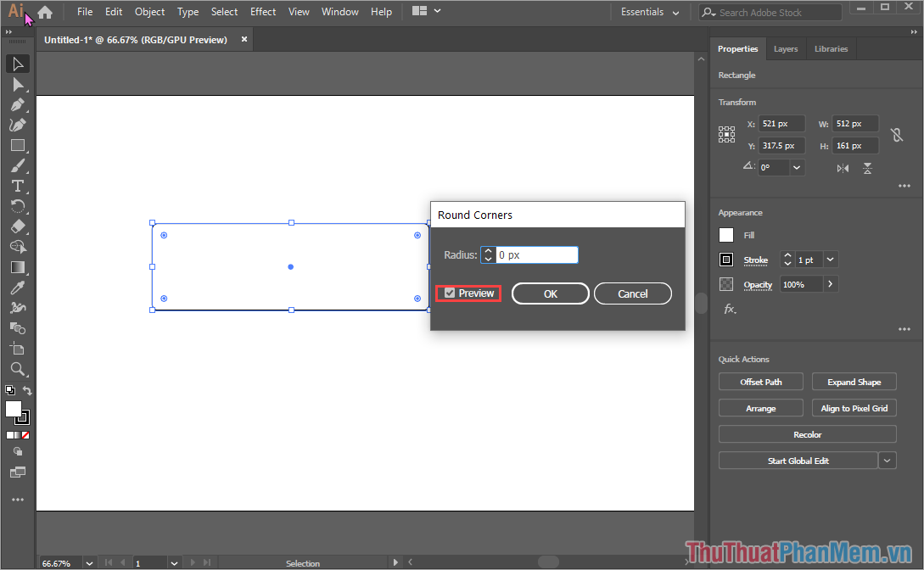Screen dimensions: 924x570
Task: Open the Essentials workspace dropdown
Action: [x=650, y=12]
